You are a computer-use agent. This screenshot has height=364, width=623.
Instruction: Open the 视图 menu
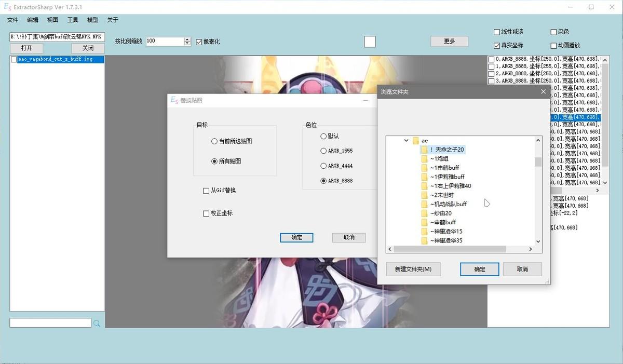(52, 20)
